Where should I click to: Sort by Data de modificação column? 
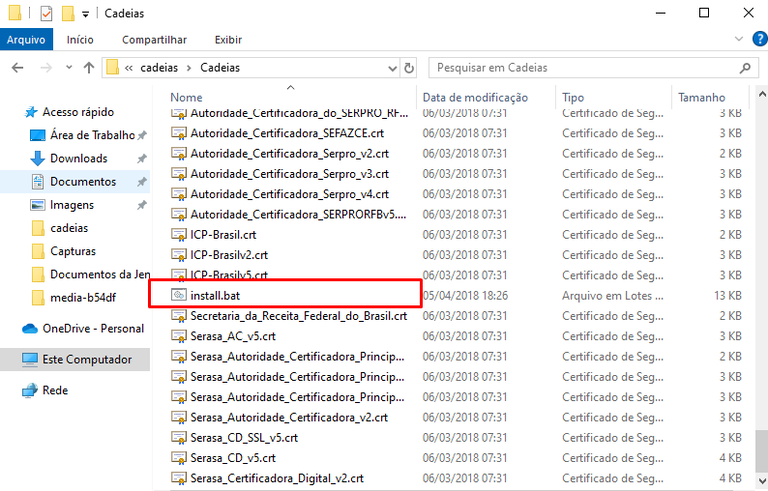coord(475,98)
